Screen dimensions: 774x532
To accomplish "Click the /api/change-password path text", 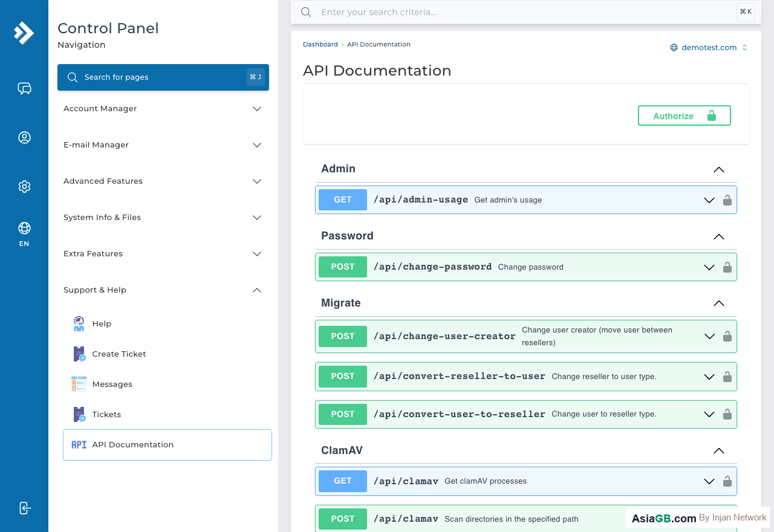I will pyautogui.click(x=432, y=267).
